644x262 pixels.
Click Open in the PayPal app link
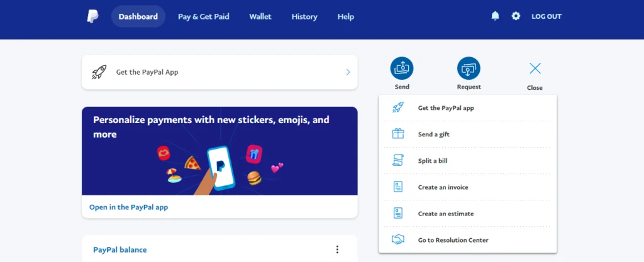[128, 207]
